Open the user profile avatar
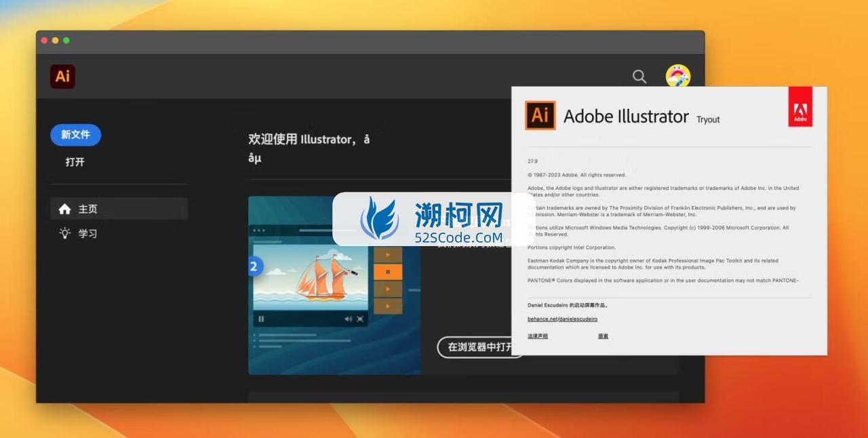 [677, 76]
